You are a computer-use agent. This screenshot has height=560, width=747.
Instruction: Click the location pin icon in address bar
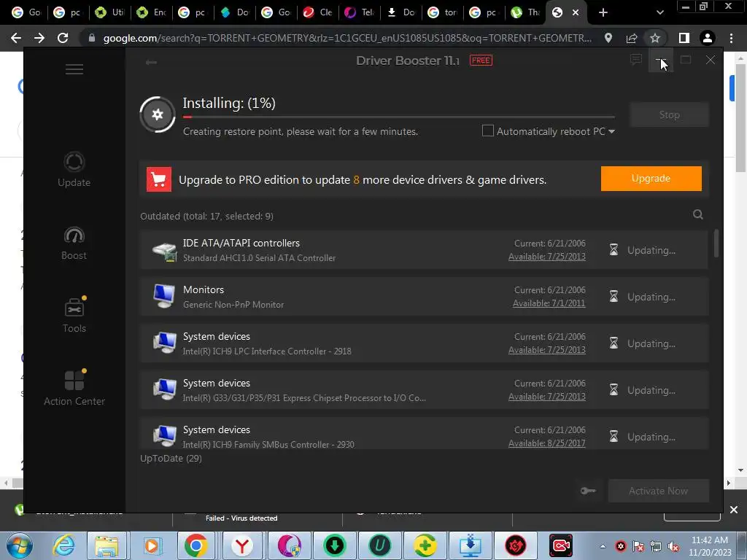coord(608,38)
